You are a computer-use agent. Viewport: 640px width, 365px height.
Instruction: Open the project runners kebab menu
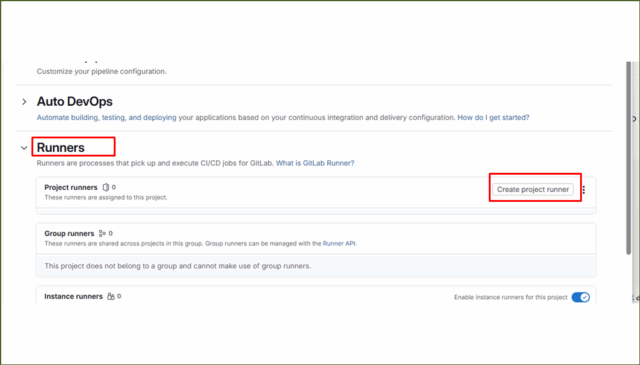[584, 190]
